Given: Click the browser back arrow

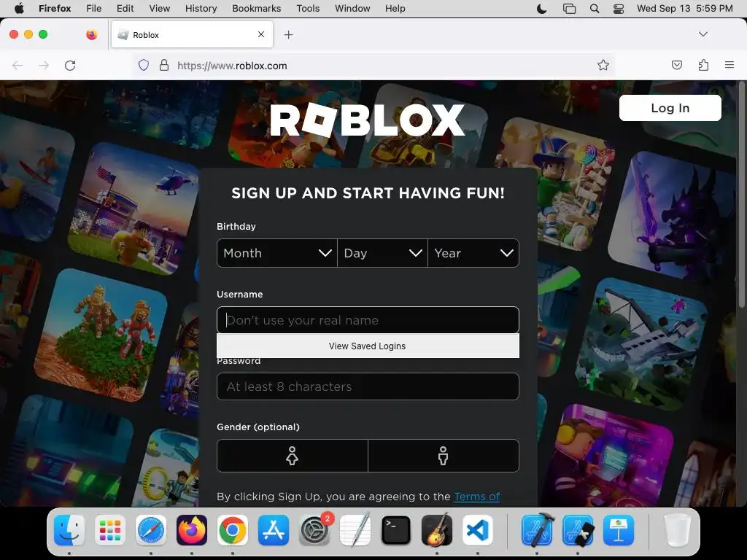Looking at the screenshot, I should [18, 65].
